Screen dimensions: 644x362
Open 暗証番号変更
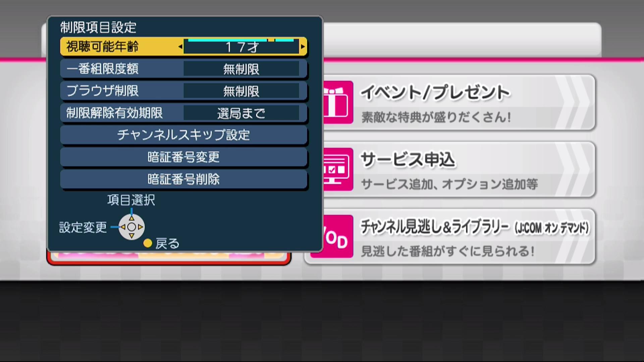[x=184, y=157]
